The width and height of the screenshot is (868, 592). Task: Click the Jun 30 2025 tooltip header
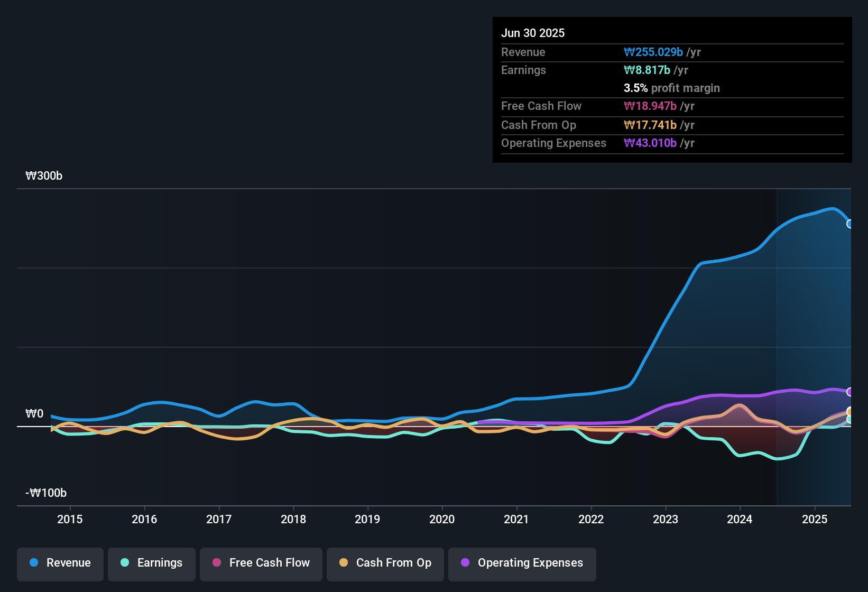(533, 33)
